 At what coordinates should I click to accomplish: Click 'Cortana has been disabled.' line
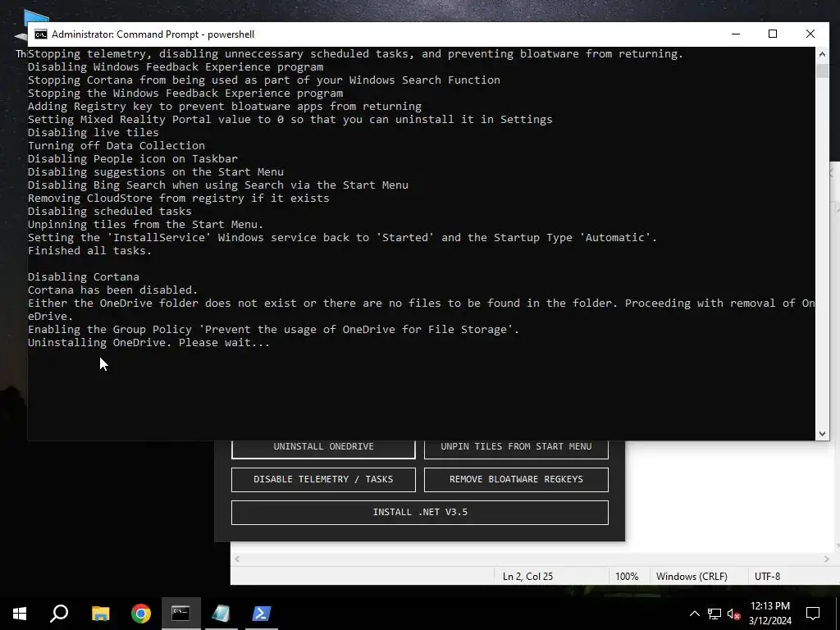(x=112, y=290)
